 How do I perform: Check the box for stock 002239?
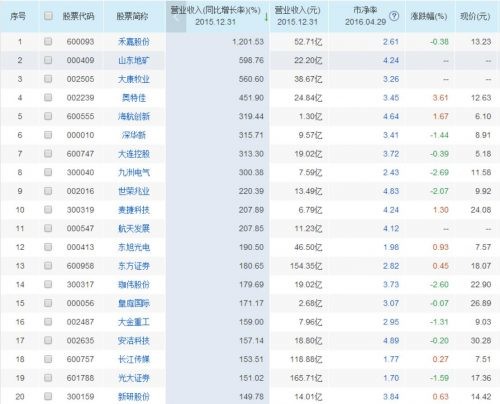(48, 97)
